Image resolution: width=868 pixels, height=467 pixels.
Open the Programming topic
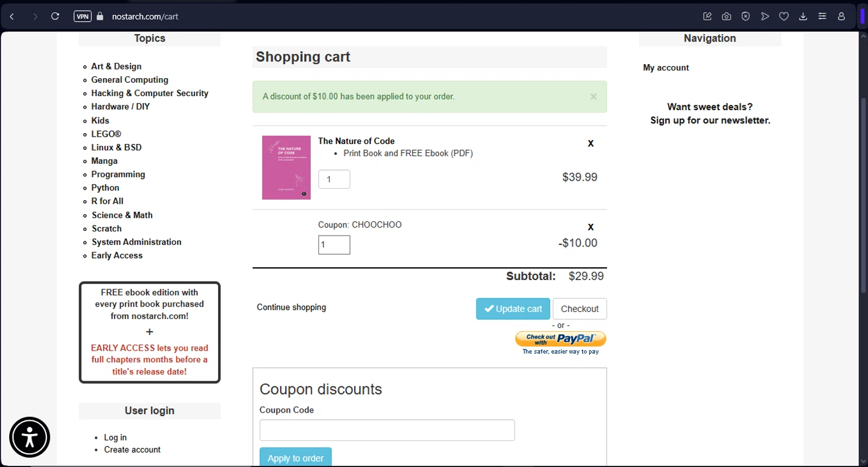tap(118, 174)
